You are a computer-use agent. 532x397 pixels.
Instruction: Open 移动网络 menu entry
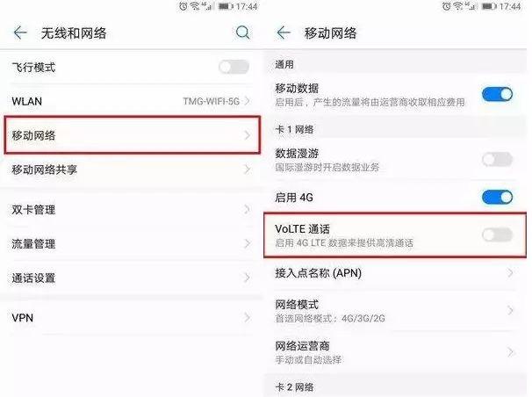click(133, 135)
